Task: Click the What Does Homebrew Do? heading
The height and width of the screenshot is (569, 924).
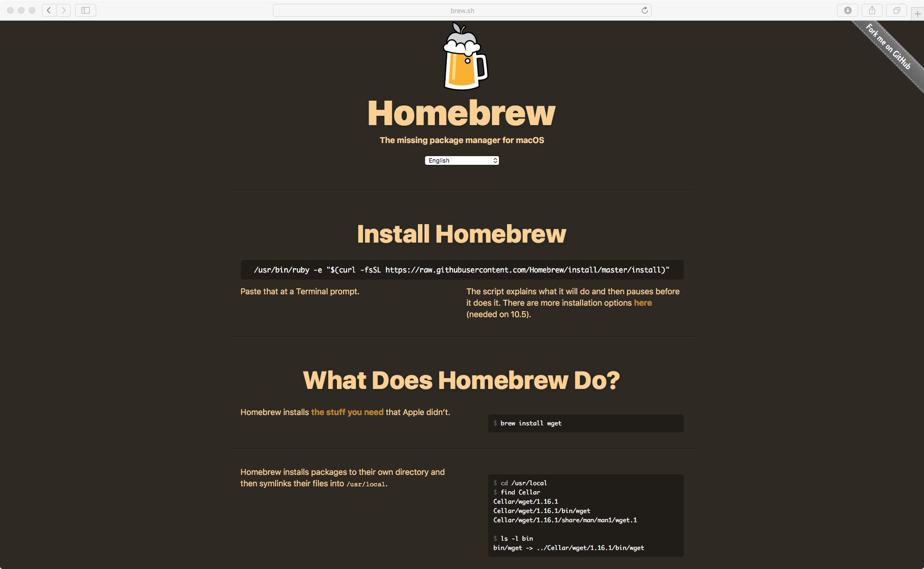Action: tap(461, 380)
